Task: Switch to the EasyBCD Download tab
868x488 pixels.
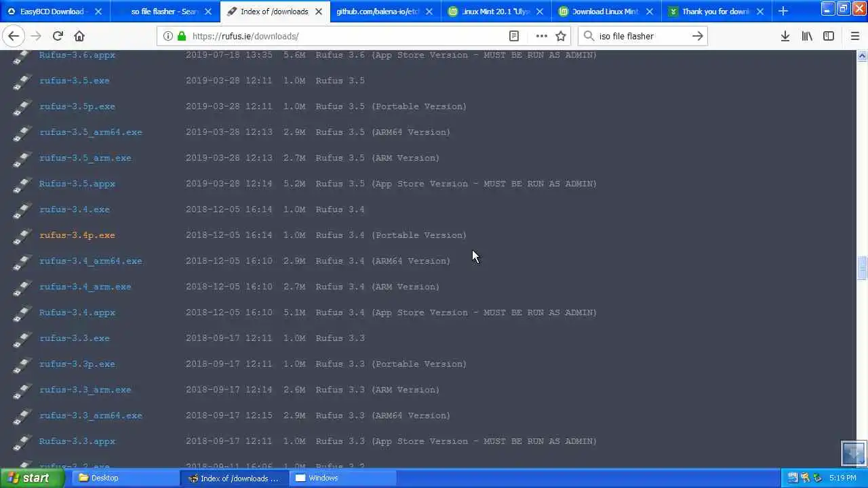Action: pos(54,12)
